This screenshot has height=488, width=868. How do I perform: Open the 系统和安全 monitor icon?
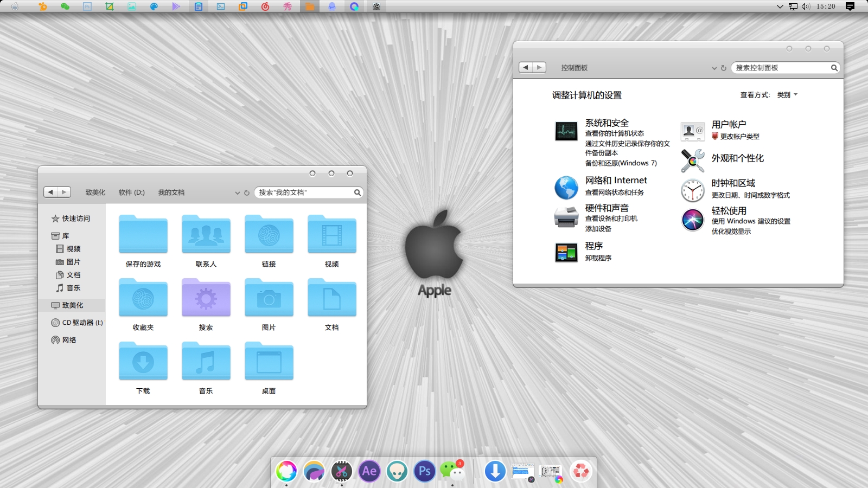[566, 131]
